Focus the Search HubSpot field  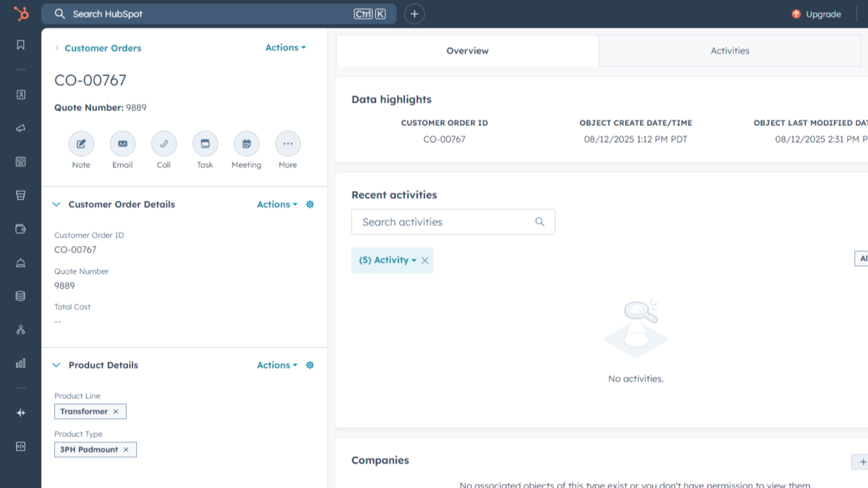click(x=219, y=14)
